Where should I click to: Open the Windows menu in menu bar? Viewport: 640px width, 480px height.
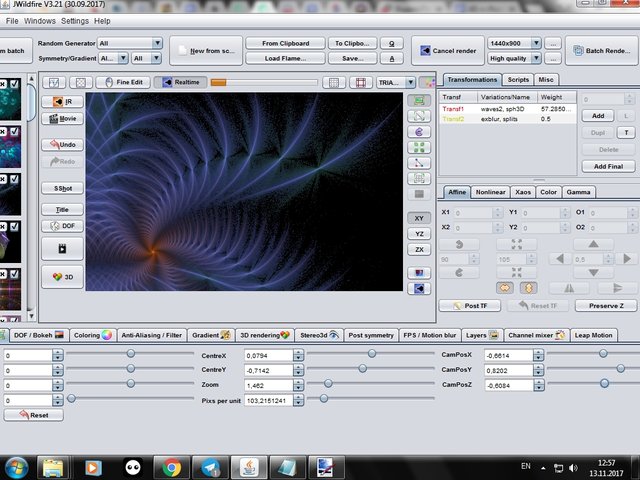click(40, 20)
